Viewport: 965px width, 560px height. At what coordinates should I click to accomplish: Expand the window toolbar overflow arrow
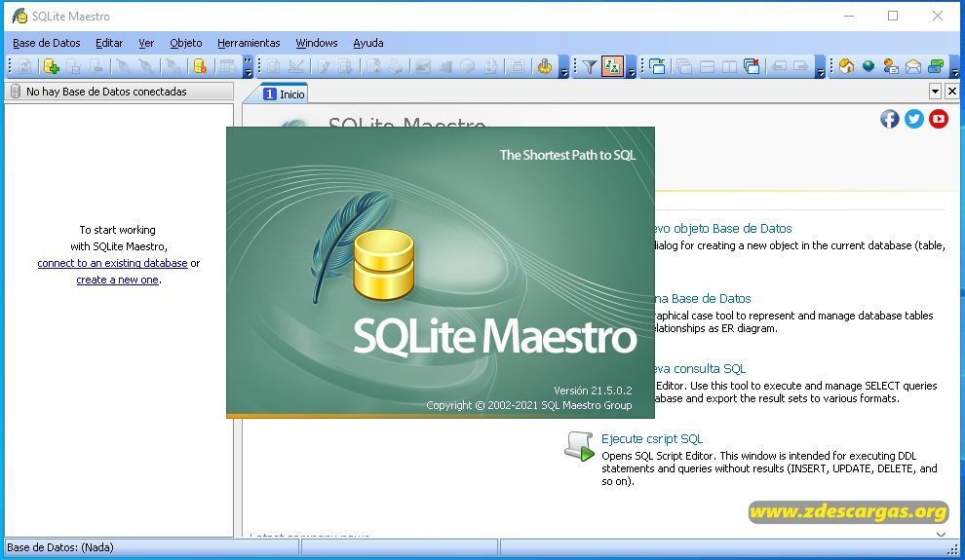pos(821,66)
